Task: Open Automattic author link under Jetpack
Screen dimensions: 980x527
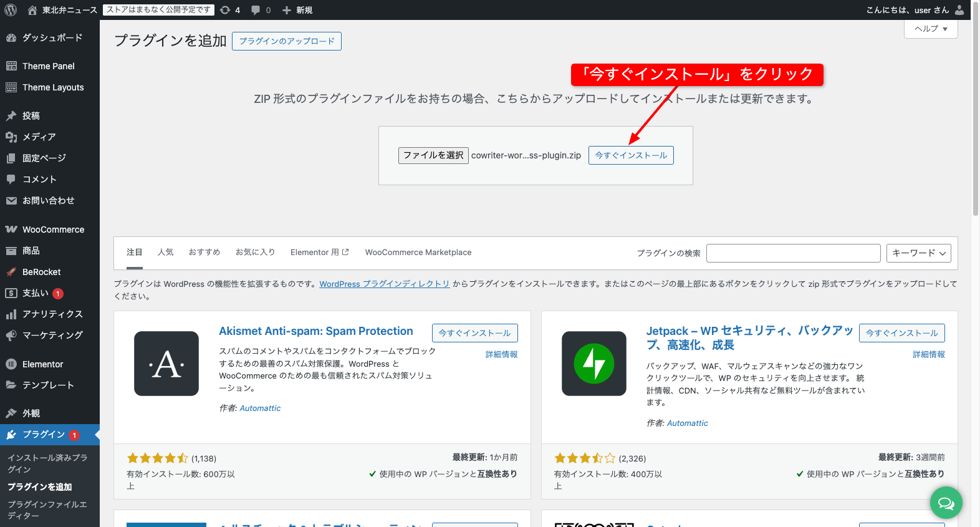Action: [x=688, y=423]
